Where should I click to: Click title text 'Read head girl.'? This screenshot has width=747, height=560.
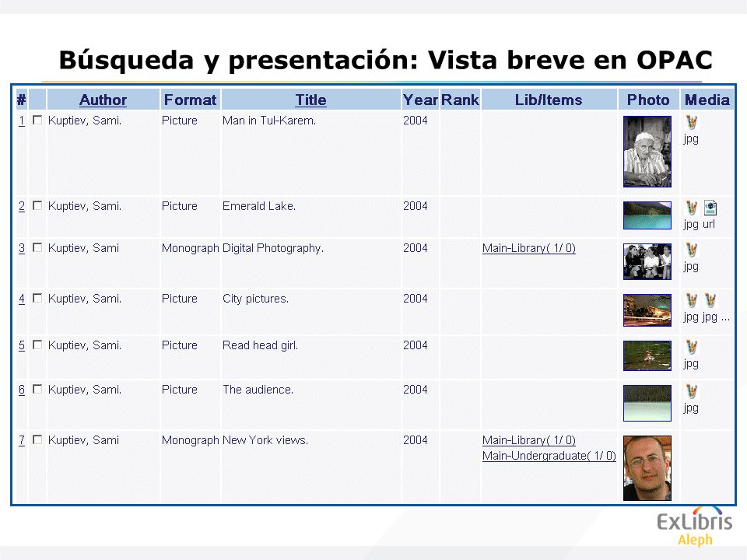coord(260,345)
